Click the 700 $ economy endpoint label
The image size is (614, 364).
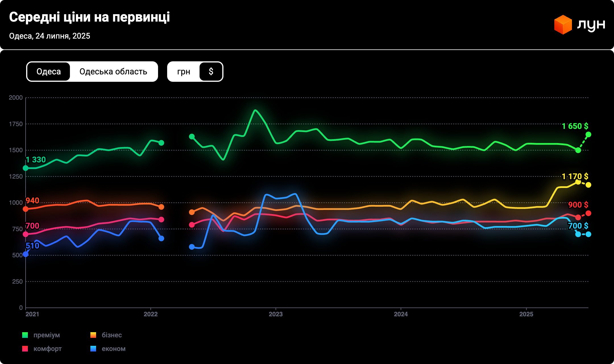pyautogui.click(x=578, y=226)
